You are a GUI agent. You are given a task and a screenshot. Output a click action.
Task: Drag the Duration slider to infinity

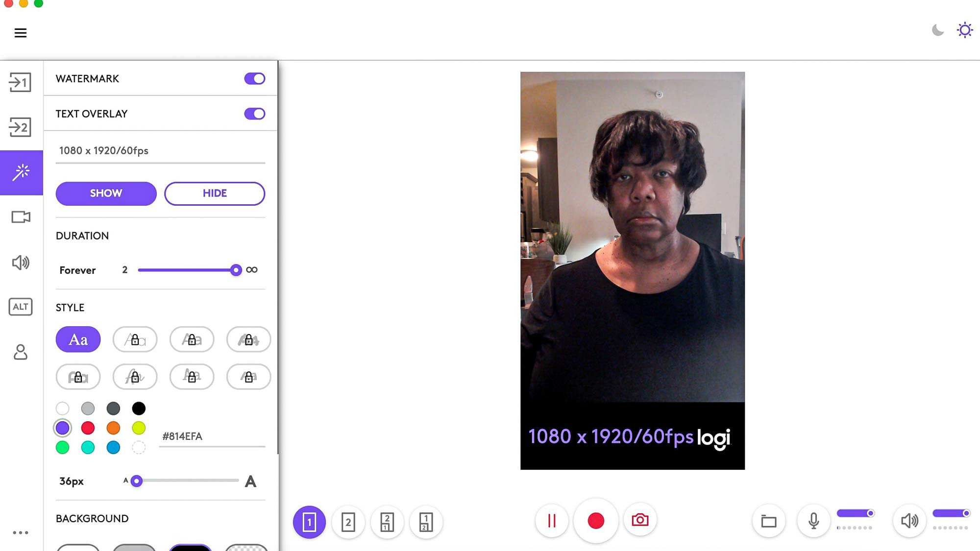[251, 269]
